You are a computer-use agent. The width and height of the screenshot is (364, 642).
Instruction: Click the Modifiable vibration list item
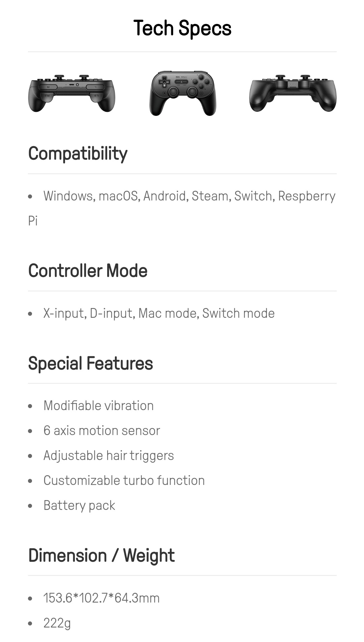pos(98,406)
